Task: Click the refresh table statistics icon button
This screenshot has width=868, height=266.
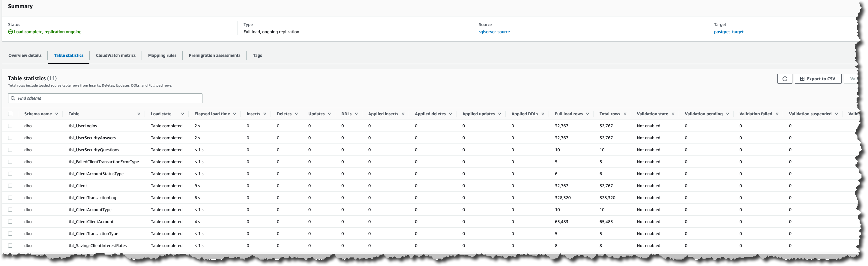Action: tap(784, 79)
